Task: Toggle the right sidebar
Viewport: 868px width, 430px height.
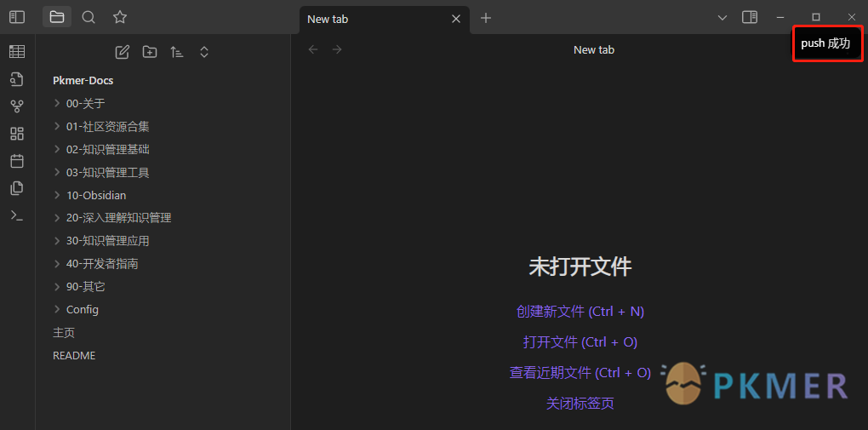Action: coord(750,18)
